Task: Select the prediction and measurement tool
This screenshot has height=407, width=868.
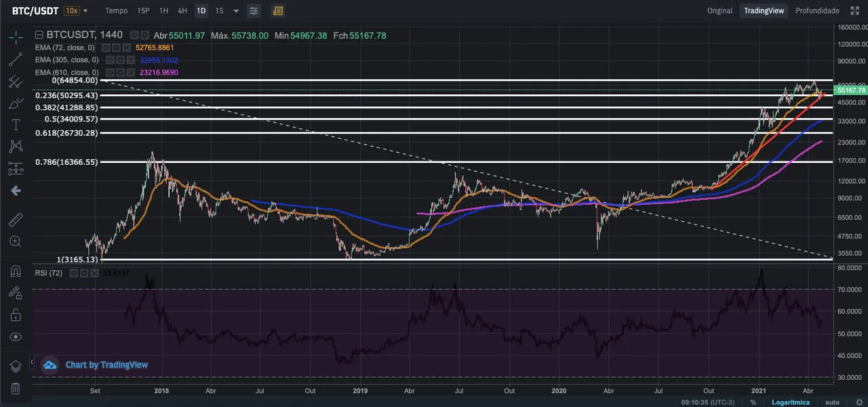Action: 16,169
